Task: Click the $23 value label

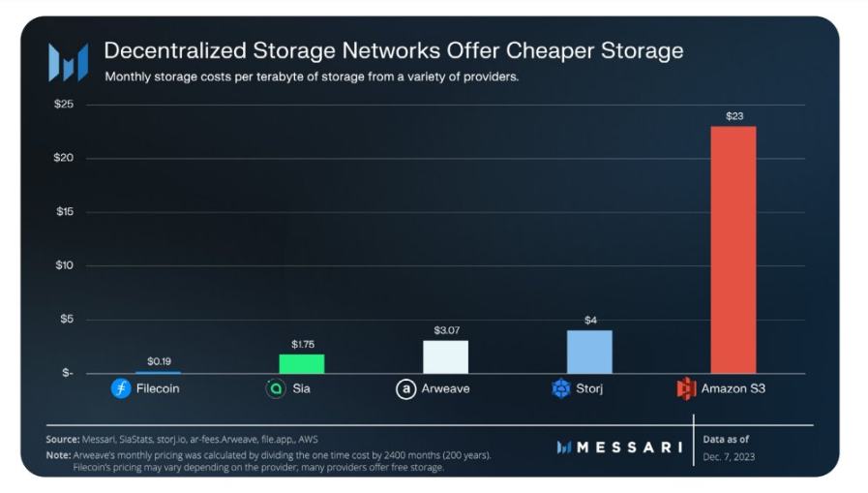Action: (733, 116)
